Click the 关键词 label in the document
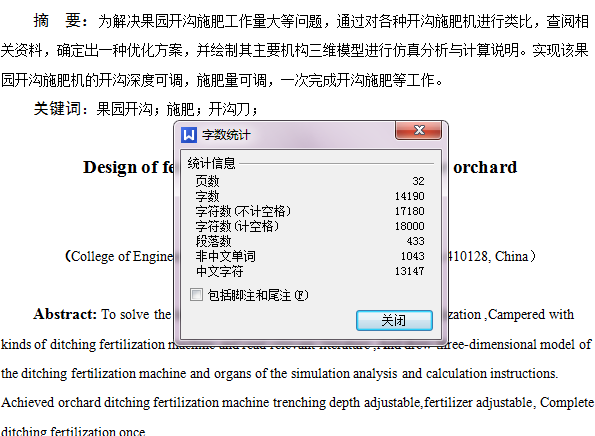Screen dimensions: 595x436 point(57,109)
